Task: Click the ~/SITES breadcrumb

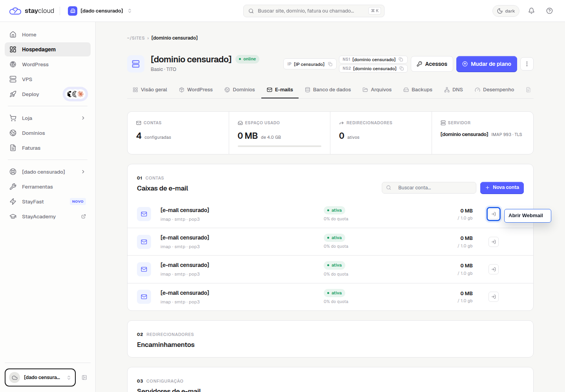Action: [x=136, y=38]
